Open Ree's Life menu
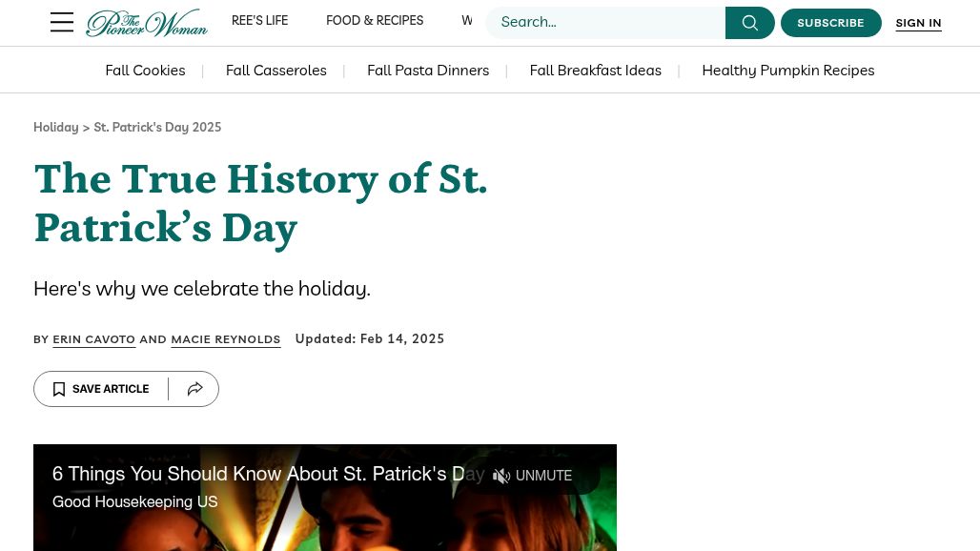This screenshot has height=551, width=980. 259,21
